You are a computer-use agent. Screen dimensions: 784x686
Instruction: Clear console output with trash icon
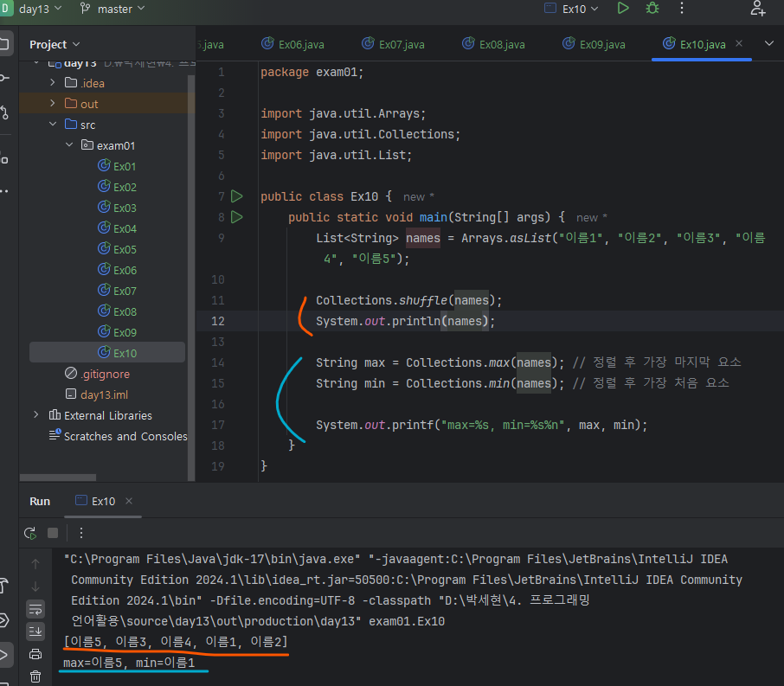tap(35, 676)
